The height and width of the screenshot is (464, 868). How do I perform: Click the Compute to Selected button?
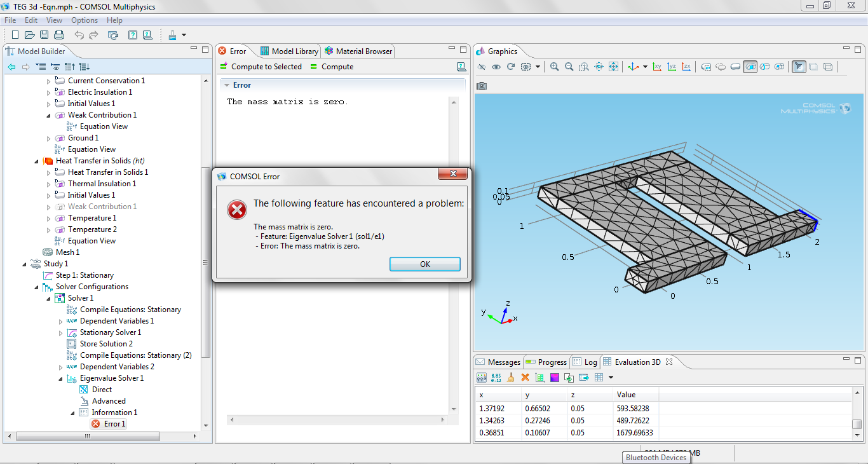click(x=261, y=67)
